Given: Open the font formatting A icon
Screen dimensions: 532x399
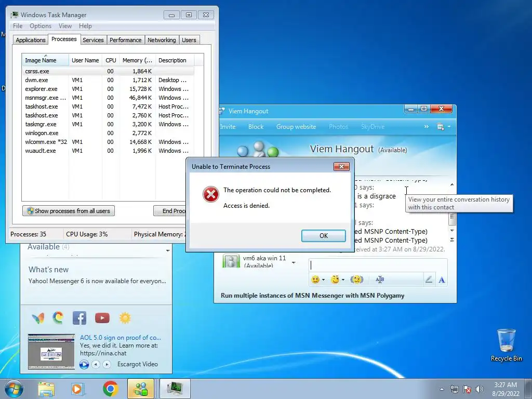Looking at the screenshot, I should [x=442, y=280].
